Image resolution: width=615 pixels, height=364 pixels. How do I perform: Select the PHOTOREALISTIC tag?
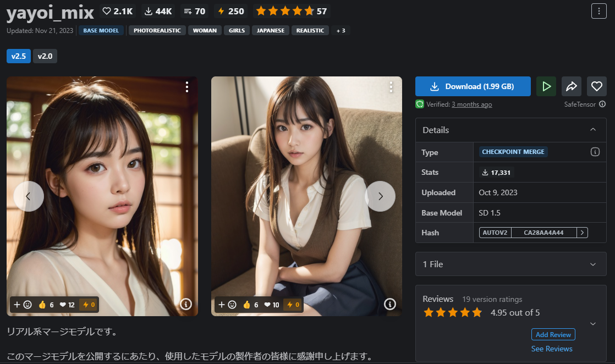158,30
